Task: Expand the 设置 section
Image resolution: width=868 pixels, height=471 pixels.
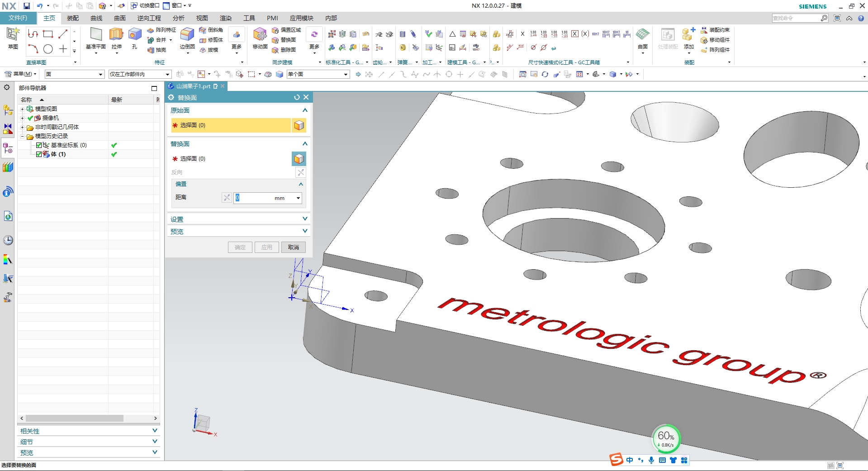Action: click(x=305, y=219)
